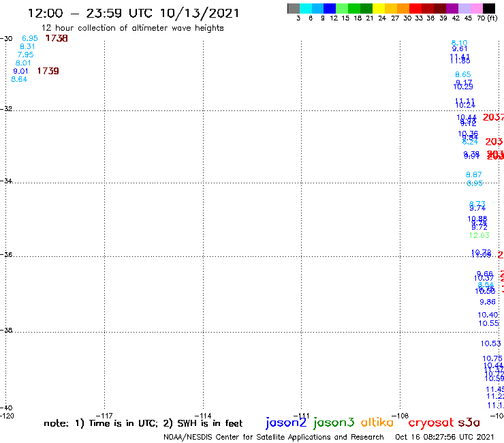Click the red 'cryosat' legend label

point(431,423)
